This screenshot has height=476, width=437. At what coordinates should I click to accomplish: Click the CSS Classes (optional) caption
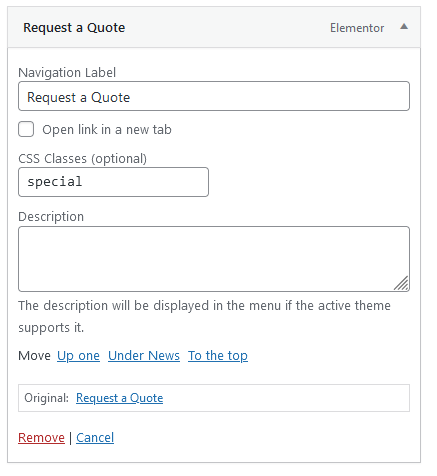(x=82, y=159)
